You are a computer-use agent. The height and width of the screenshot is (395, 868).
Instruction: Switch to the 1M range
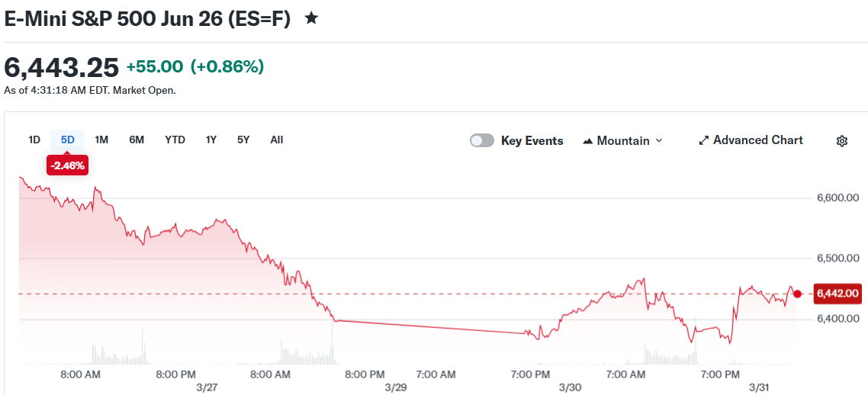pyautogui.click(x=101, y=140)
